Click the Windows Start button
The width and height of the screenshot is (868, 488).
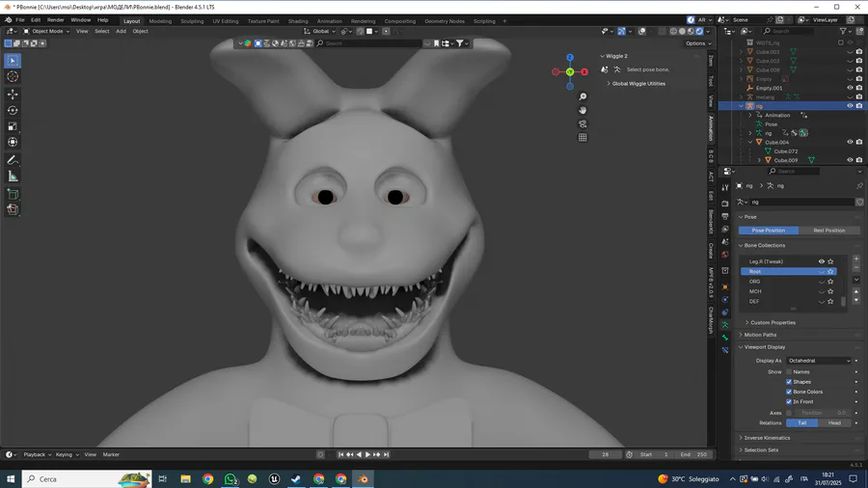11,478
